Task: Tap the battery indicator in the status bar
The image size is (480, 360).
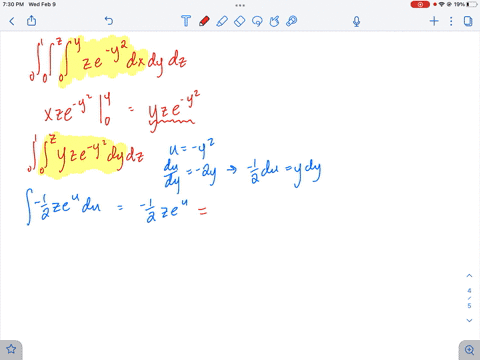Action: [471, 4]
